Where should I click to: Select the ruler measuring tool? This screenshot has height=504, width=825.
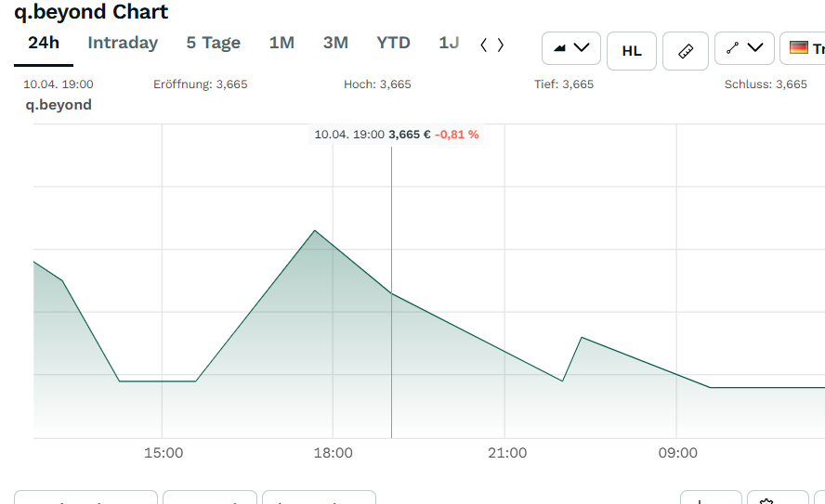tap(686, 50)
